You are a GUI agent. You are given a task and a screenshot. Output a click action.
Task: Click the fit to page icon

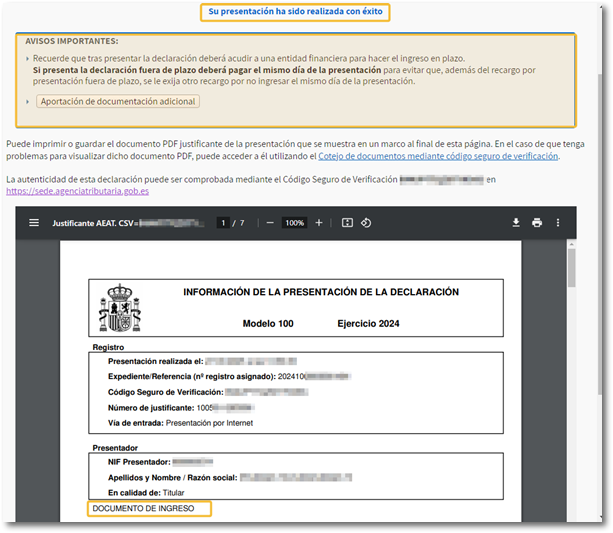click(x=347, y=223)
